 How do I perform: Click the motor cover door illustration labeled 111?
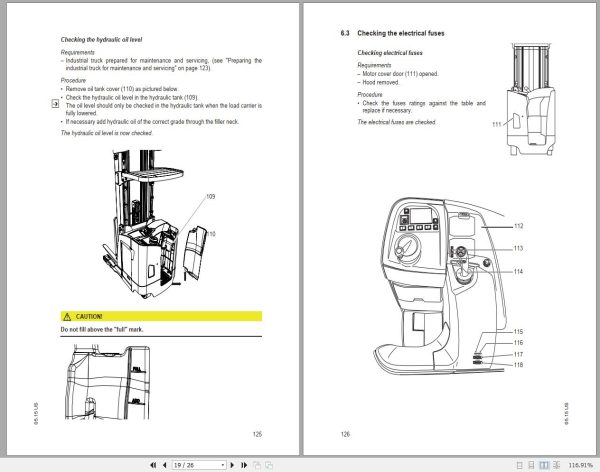point(531,100)
